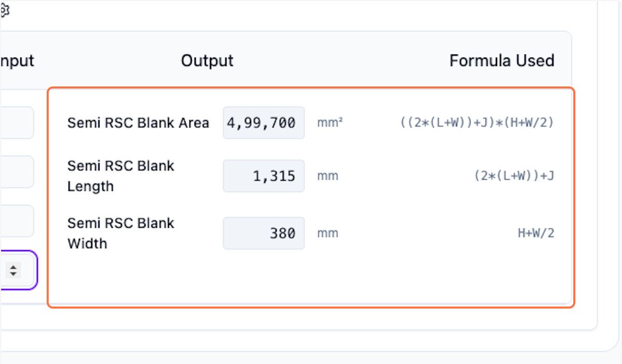Focus the input field left of Blank Area row
Viewport: 622px width, 364px height.
click(17, 123)
